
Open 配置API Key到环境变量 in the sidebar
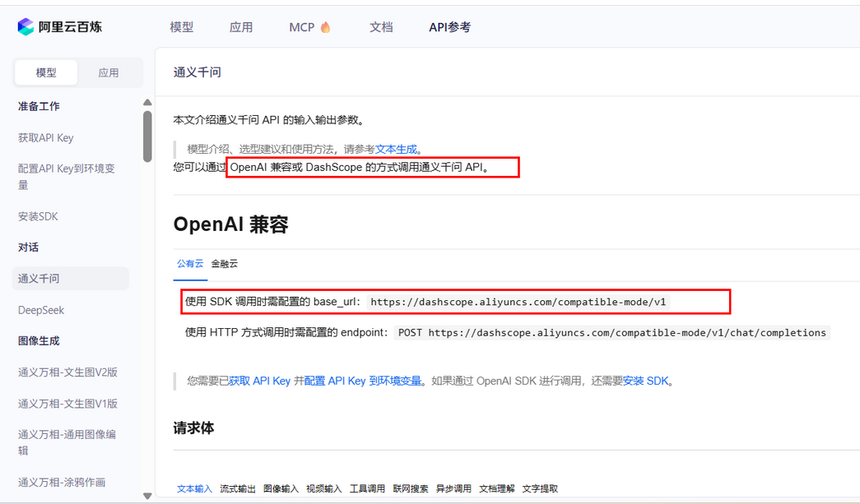(x=67, y=177)
